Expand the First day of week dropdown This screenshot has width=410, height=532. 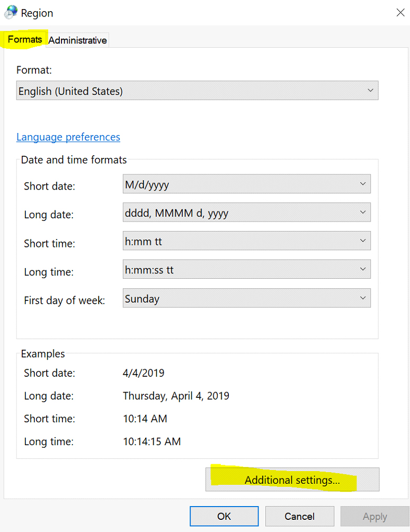246,298
